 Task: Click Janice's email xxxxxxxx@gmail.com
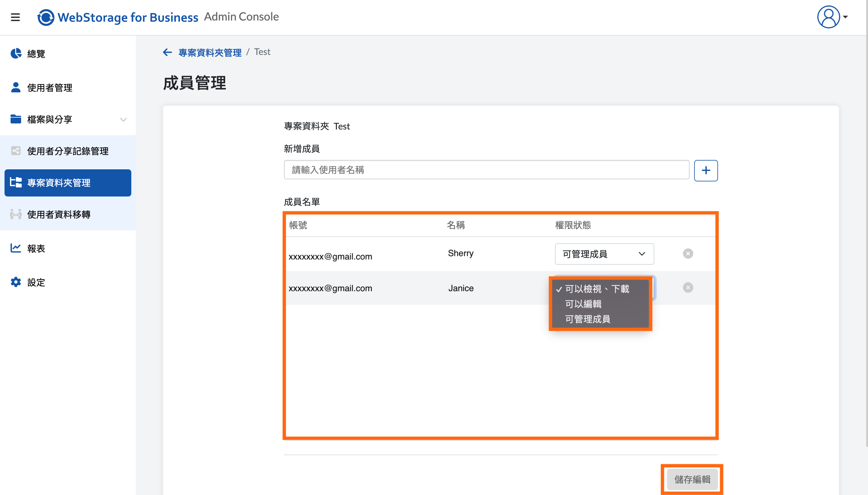pos(330,288)
